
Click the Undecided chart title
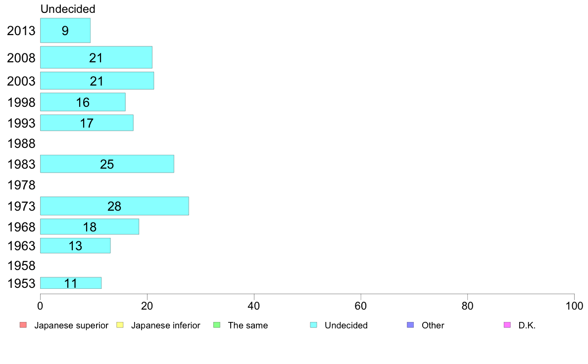(x=68, y=9)
